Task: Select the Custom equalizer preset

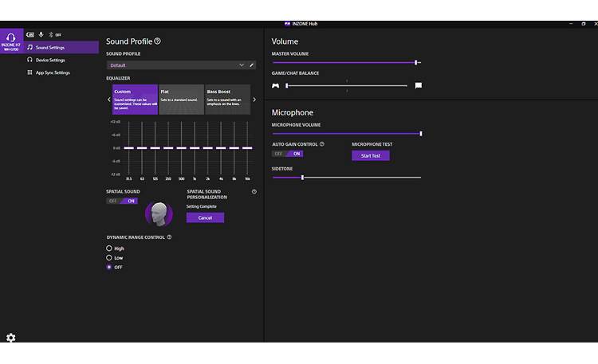Action: [x=135, y=100]
